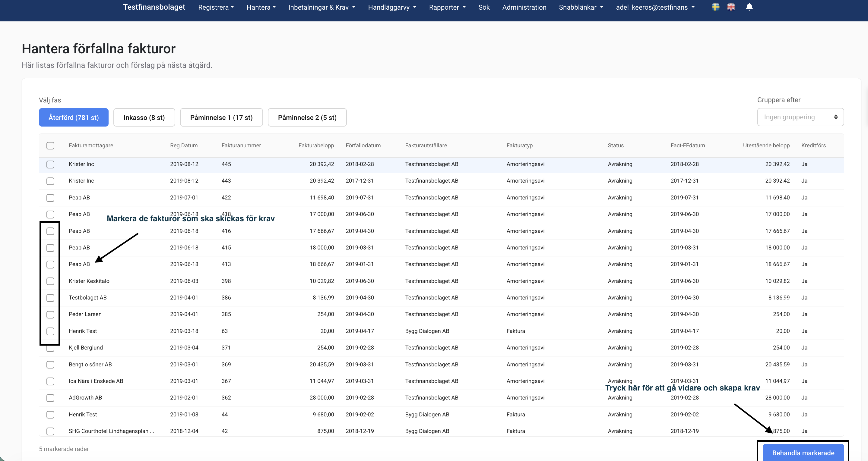Switch to the Inkasso (8 st) phase
Viewport: 868px width, 461px height.
coord(144,118)
